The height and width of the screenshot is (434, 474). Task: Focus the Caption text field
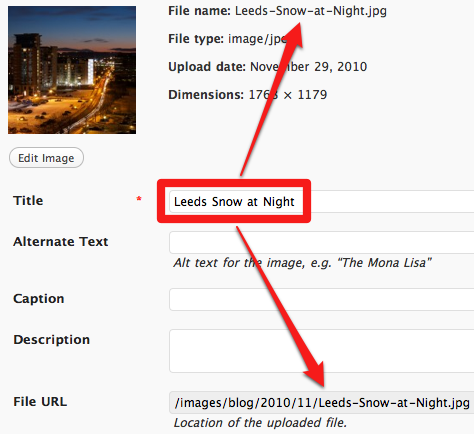[x=321, y=299]
